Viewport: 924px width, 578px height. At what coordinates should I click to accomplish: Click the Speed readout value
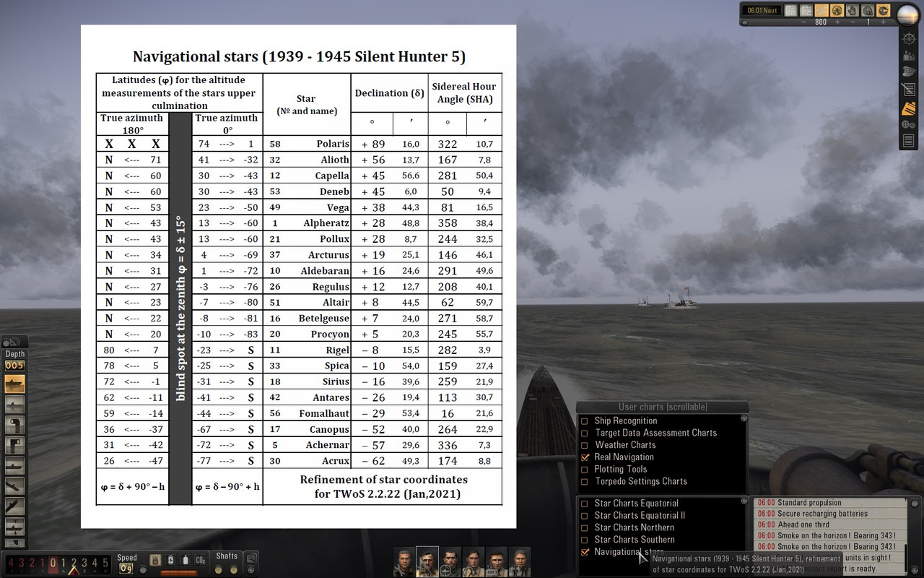[x=126, y=569]
